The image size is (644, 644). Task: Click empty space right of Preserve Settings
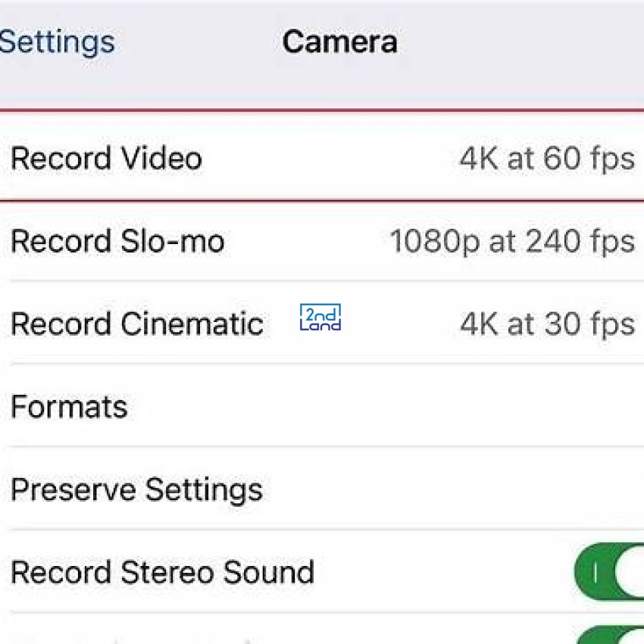pos(452,489)
